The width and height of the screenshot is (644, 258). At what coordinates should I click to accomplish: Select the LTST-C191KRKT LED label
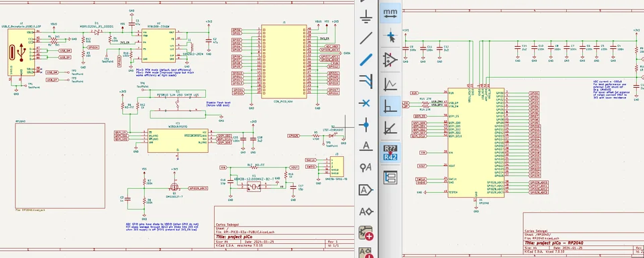point(333,129)
